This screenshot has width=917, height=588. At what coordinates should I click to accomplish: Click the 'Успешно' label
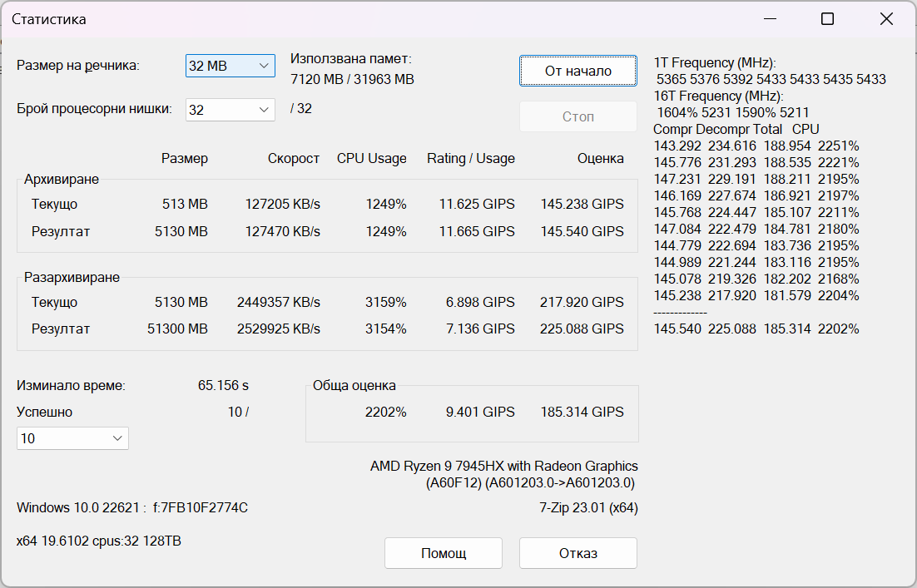tap(44, 412)
